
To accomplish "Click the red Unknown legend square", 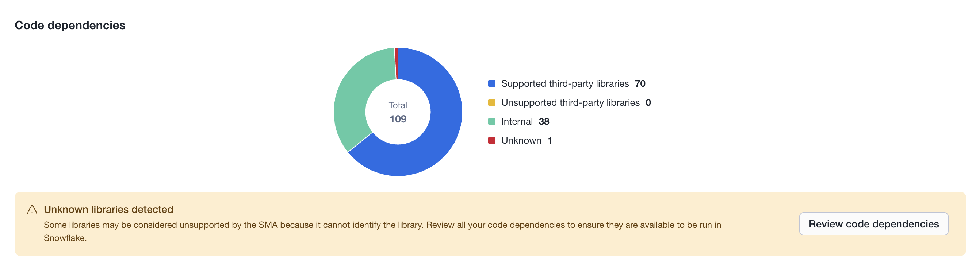I will tap(491, 140).
